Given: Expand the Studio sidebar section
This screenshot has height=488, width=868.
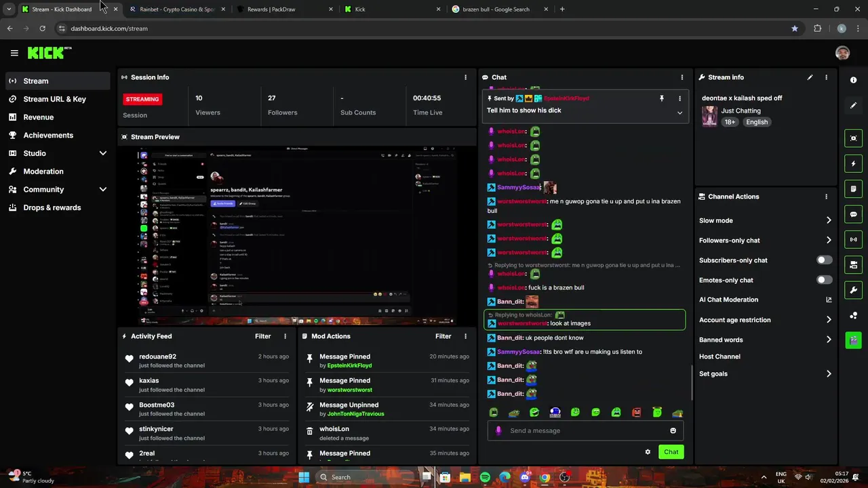Looking at the screenshot, I should 103,153.
